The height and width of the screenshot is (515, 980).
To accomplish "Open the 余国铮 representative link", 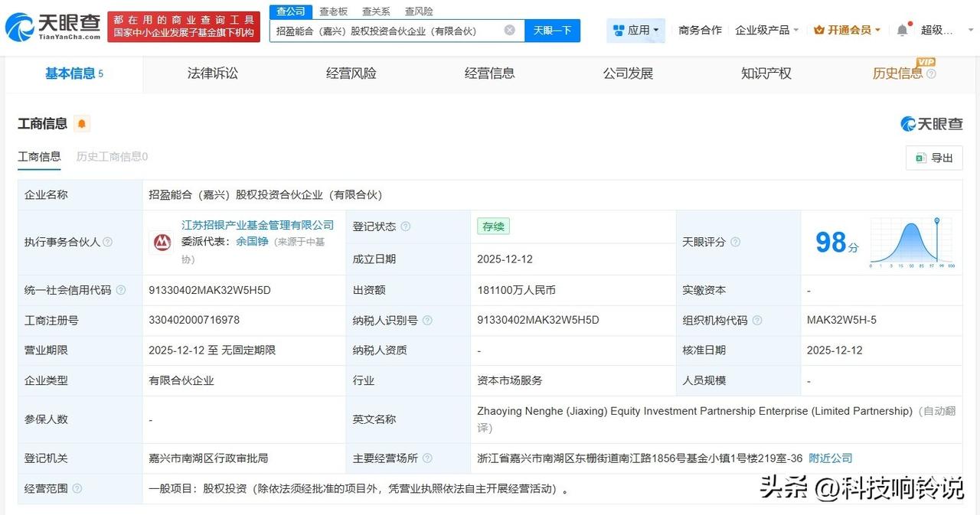I will tap(252, 241).
